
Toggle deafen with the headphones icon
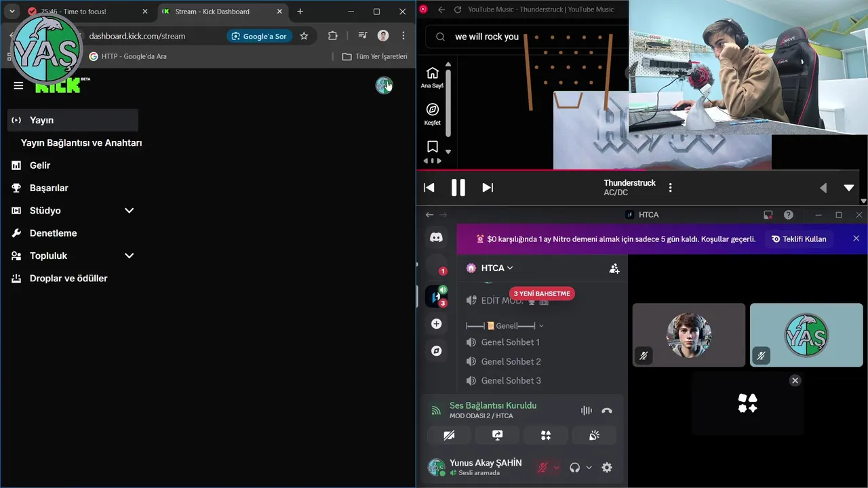coord(575,468)
